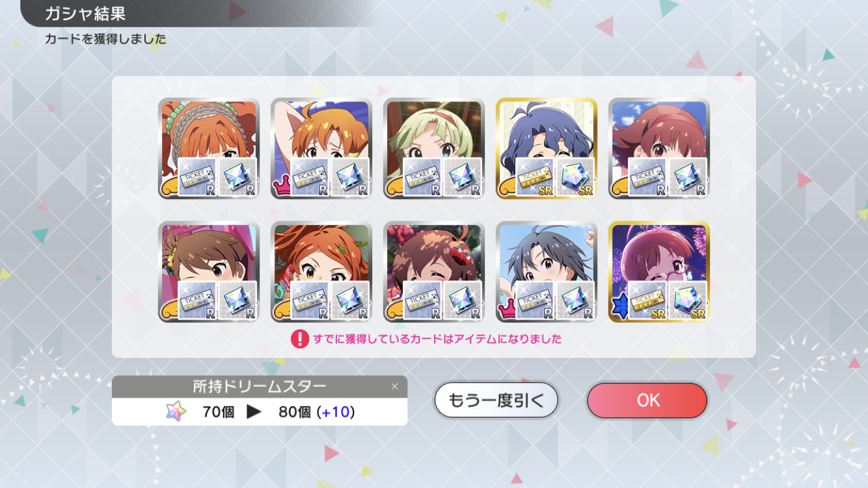Tap the もう一度引く button
Screen dimensions: 868x488
point(496,400)
